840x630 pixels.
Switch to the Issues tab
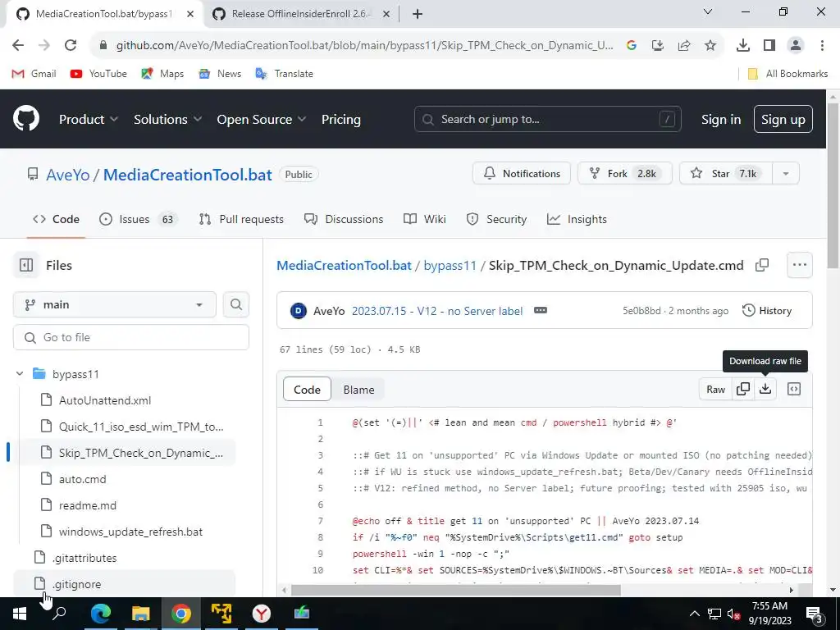tap(139, 219)
